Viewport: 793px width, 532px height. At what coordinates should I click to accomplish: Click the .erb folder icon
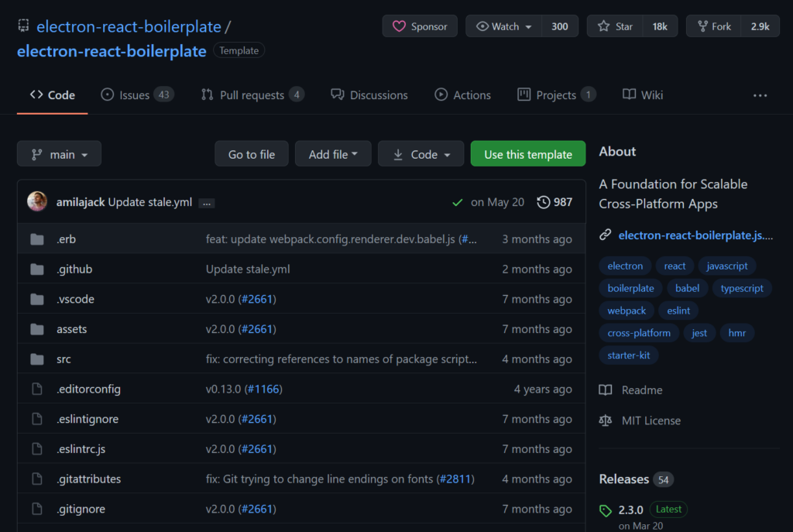[37, 239]
